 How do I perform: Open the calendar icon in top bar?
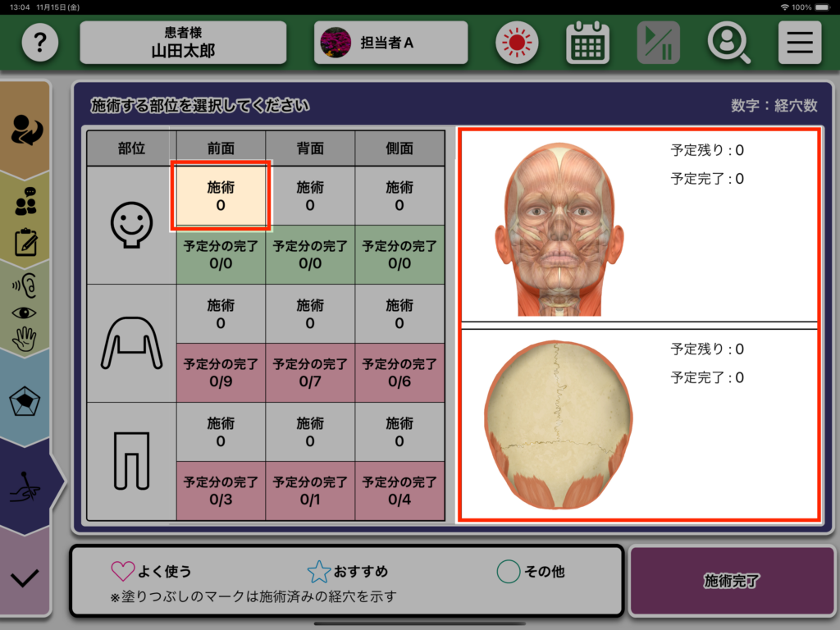pyautogui.click(x=587, y=43)
